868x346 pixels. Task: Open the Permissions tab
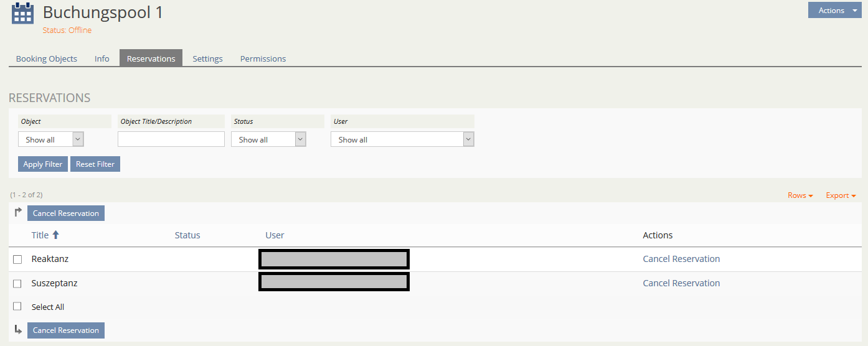pyautogui.click(x=263, y=58)
